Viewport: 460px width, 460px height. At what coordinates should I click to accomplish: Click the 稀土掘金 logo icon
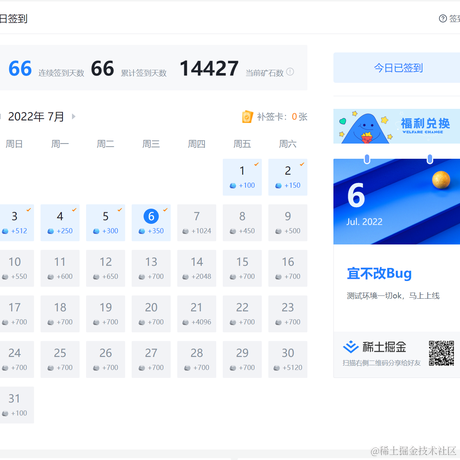coord(351,347)
